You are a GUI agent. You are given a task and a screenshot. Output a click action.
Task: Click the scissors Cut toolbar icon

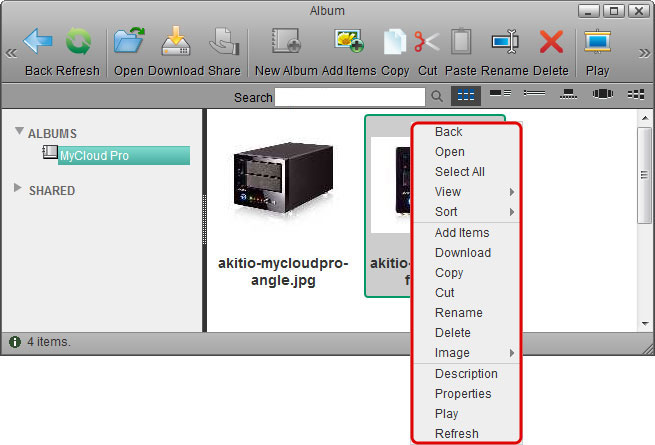pos(427,43)
